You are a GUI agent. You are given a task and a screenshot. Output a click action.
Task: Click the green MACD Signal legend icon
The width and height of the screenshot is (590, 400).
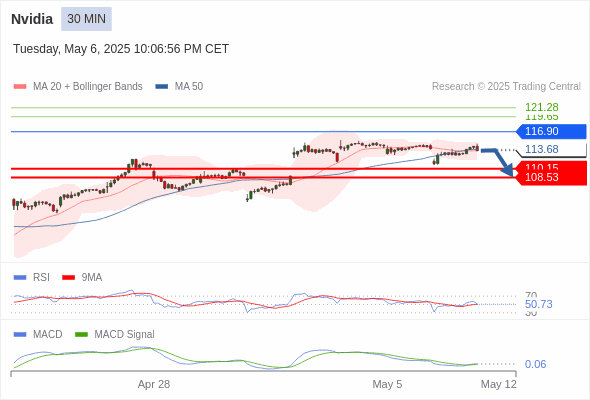click(81, 335)
